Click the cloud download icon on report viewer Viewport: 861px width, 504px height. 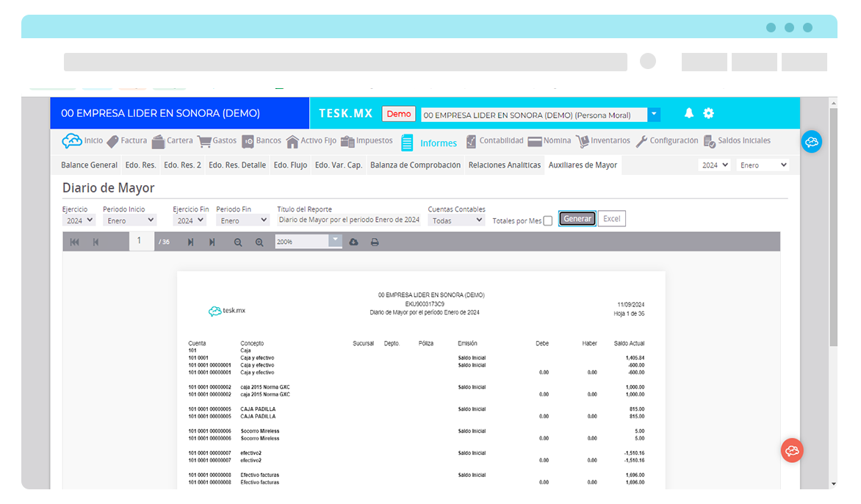pyautogui.click(x=353, y=241)
